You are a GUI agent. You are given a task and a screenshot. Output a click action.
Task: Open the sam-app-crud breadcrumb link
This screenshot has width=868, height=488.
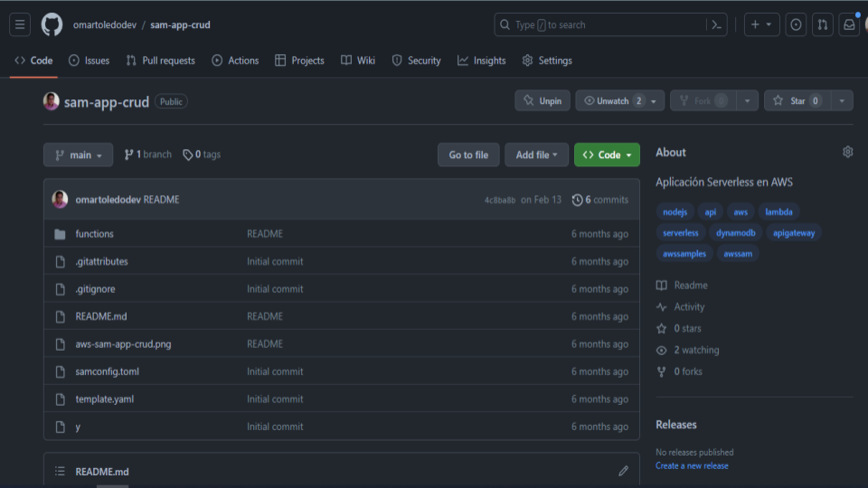click(180, 25)
